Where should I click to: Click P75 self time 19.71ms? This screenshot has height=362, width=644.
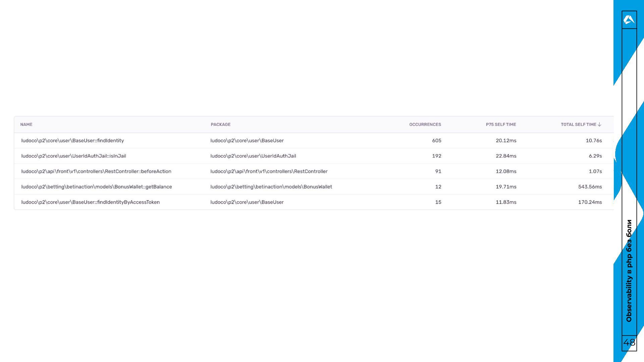[506, 187]
